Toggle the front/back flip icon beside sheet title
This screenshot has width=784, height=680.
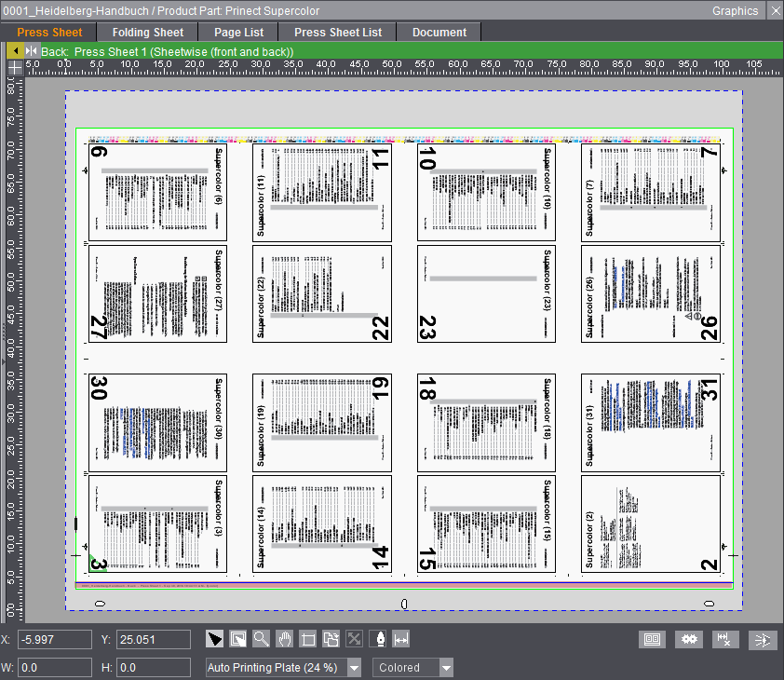[32, 51]
